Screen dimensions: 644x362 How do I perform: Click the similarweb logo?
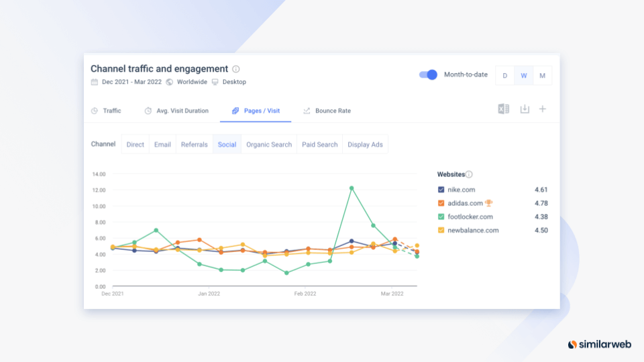click(600, 345)
